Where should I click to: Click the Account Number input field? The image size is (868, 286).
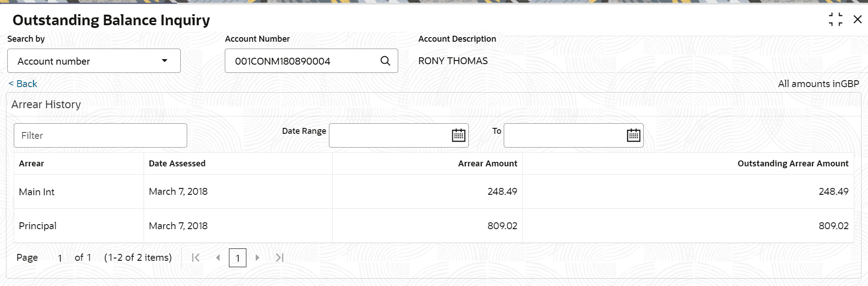click(x=303, y=61)
